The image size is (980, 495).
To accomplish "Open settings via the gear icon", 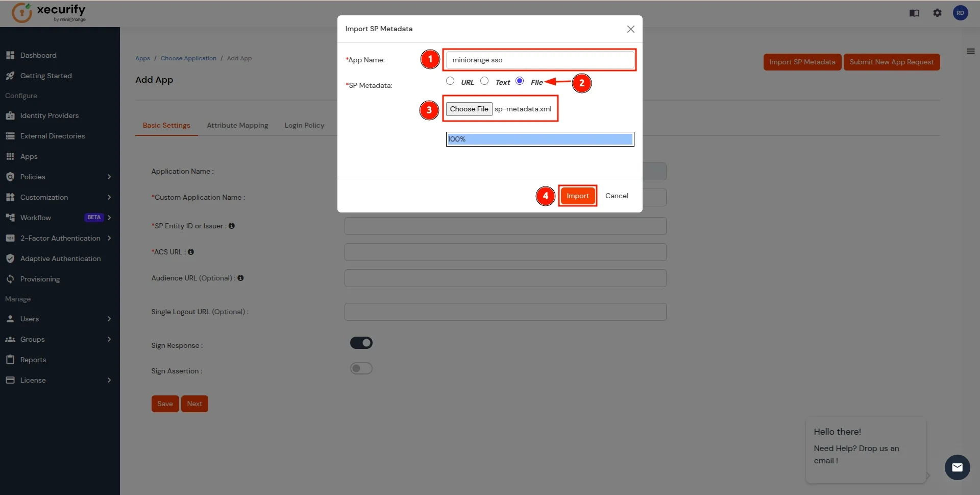I will click(938, 13).
